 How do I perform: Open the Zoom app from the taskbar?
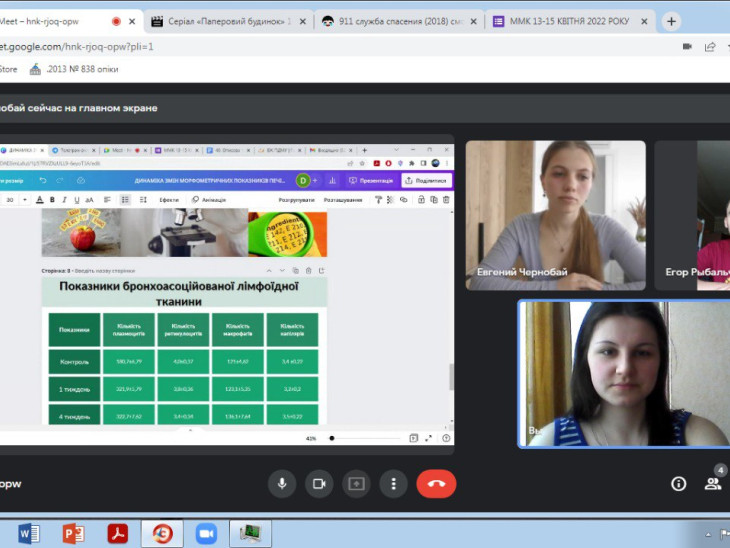(x=206, y=534)
